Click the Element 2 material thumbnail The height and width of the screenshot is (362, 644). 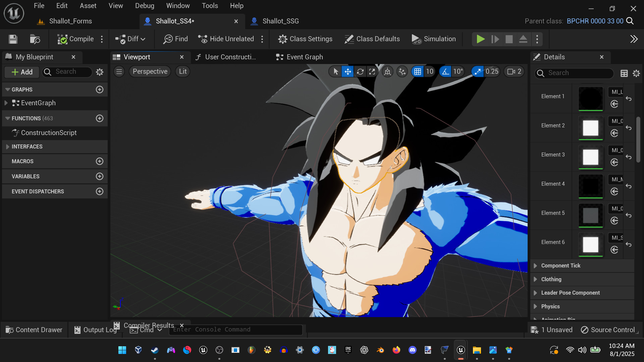coord(590,128)
